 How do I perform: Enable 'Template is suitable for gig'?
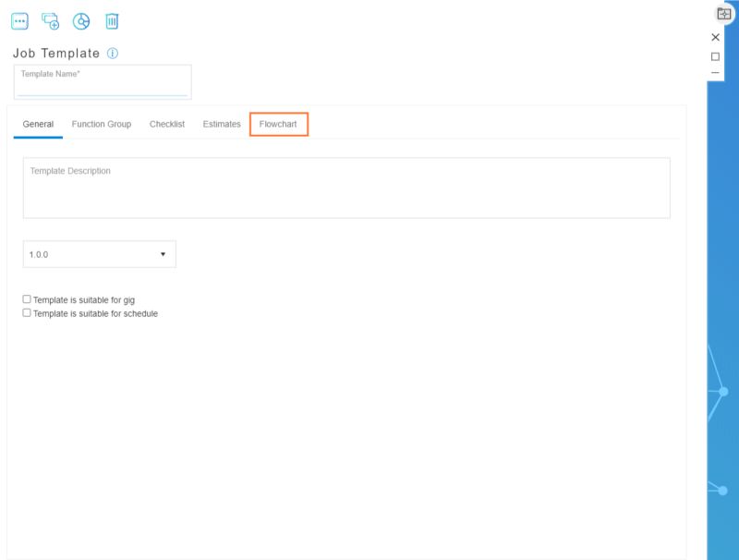(x=27, y=298)
